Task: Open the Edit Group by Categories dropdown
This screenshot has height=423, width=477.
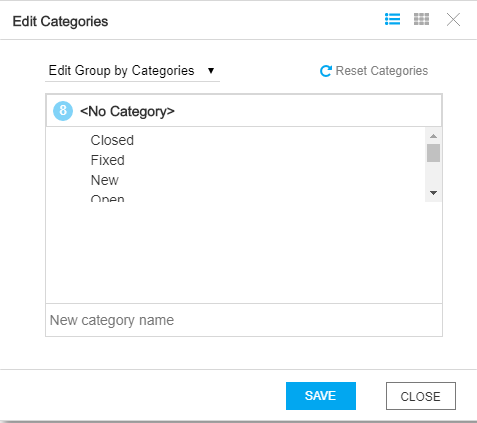Action: pyautogui.click(x=132, y=71)
